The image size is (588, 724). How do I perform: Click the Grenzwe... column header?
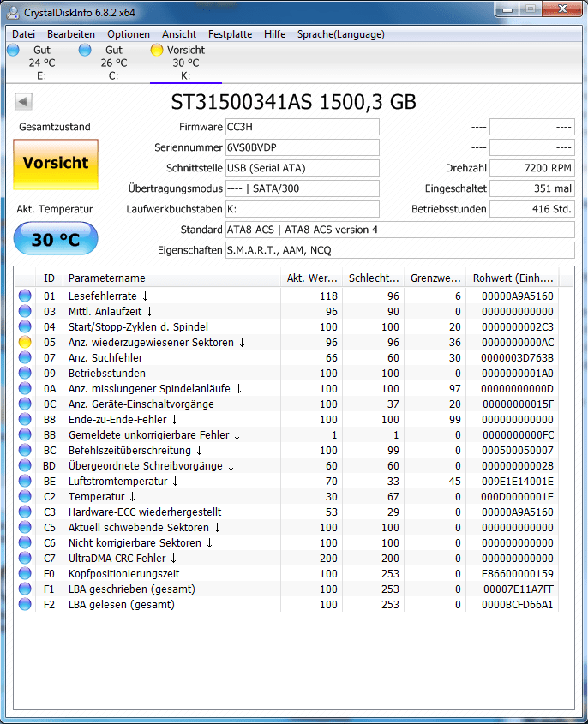[x=435, y=278]
